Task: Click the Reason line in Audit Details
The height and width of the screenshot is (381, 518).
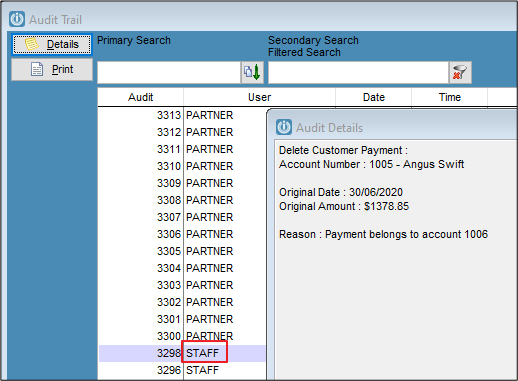Action: coord(383,234)
